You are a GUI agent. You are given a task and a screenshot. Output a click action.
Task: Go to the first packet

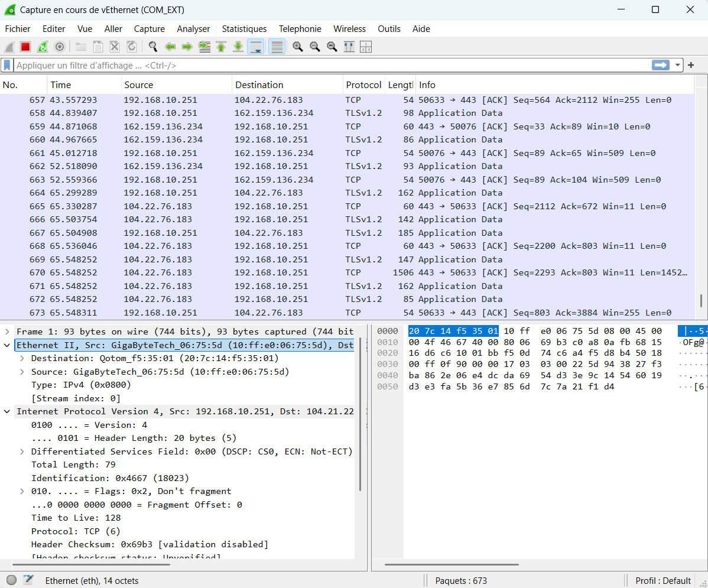[x=221, y=47]
